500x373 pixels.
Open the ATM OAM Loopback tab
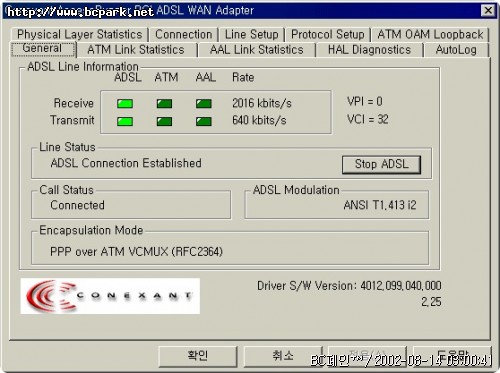430,34
